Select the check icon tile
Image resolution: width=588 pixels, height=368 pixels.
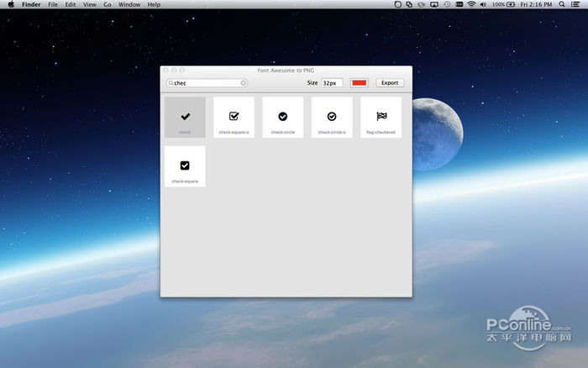point(185,117)
